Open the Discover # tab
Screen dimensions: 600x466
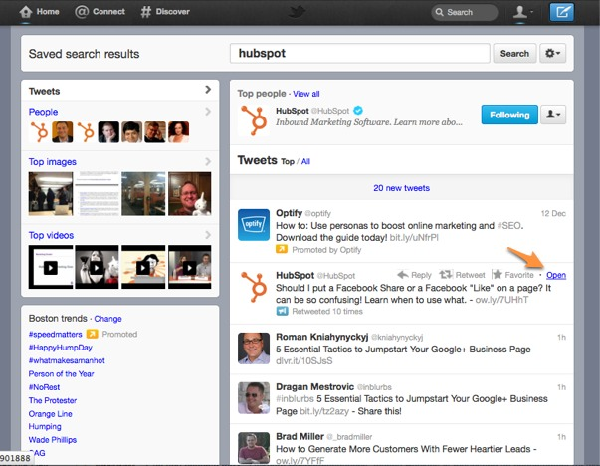tap(165, 12)
